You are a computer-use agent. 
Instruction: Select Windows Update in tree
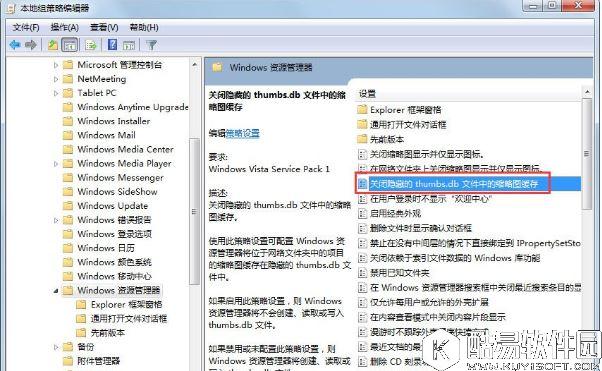[112, 206]
